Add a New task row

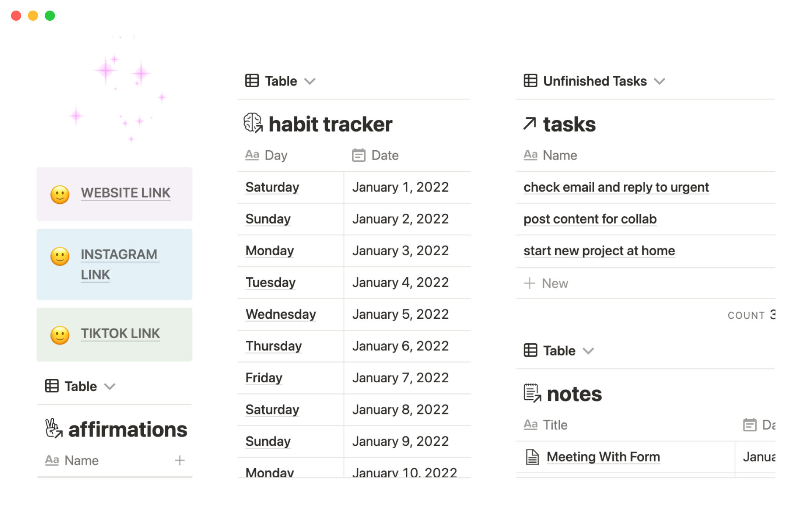(x=546, y=283)
